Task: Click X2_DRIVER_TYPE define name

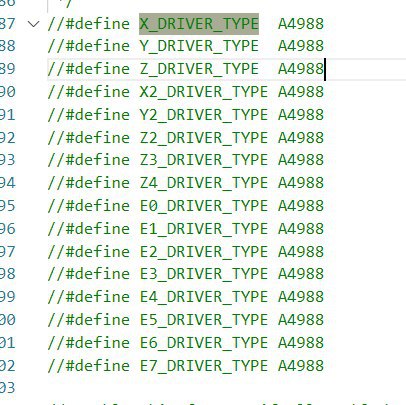Action: (204, 92)
